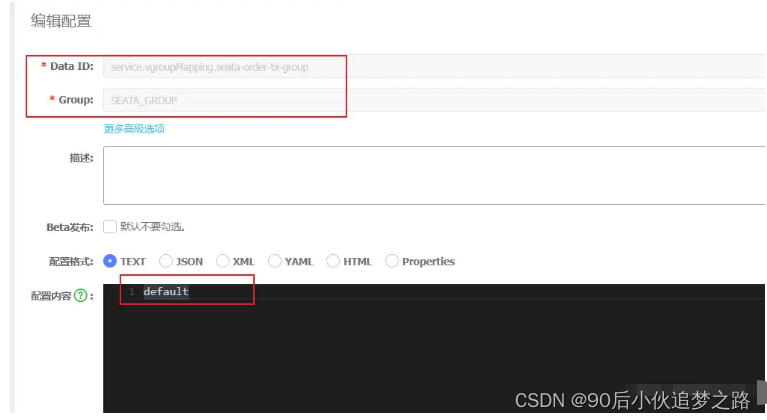Click the Group input field SEATA_GROUP
Viewport: 767px width, 420px height.
pos(434,100)
